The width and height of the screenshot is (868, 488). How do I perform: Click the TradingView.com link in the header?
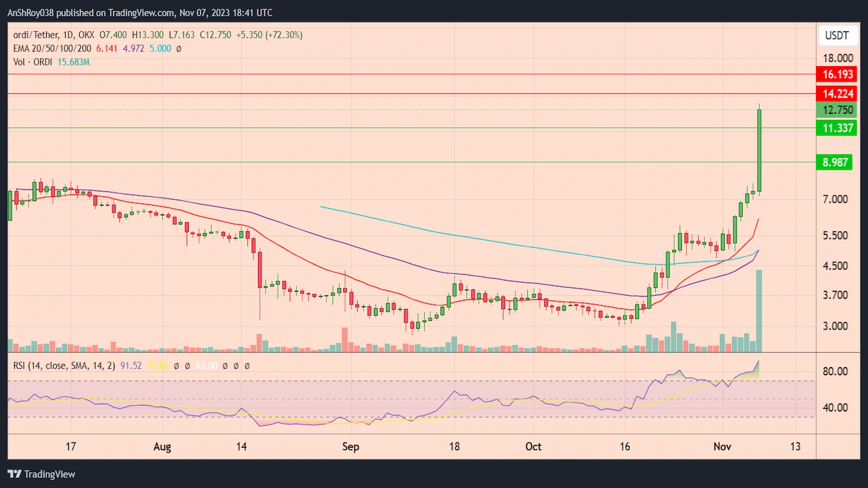point(141,12)
